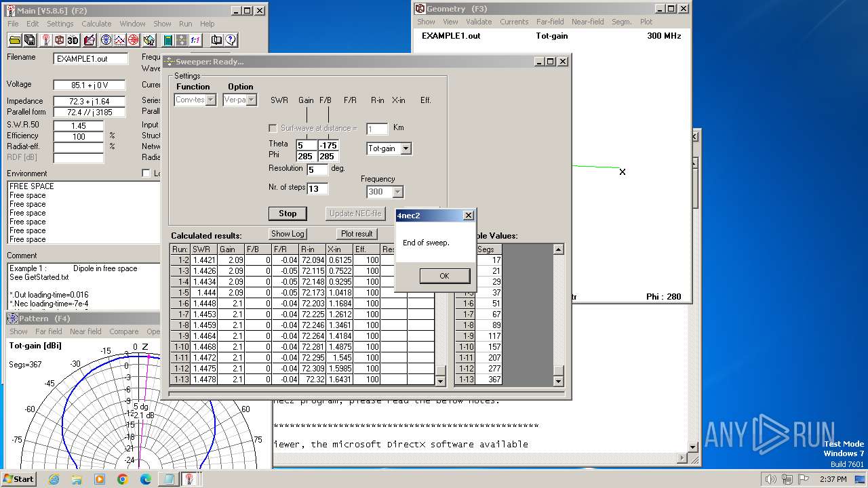The height and width of the screenshot is (488, 868).
Task: Open the Frequency 300 dropdown
Action: coord(397,192)
